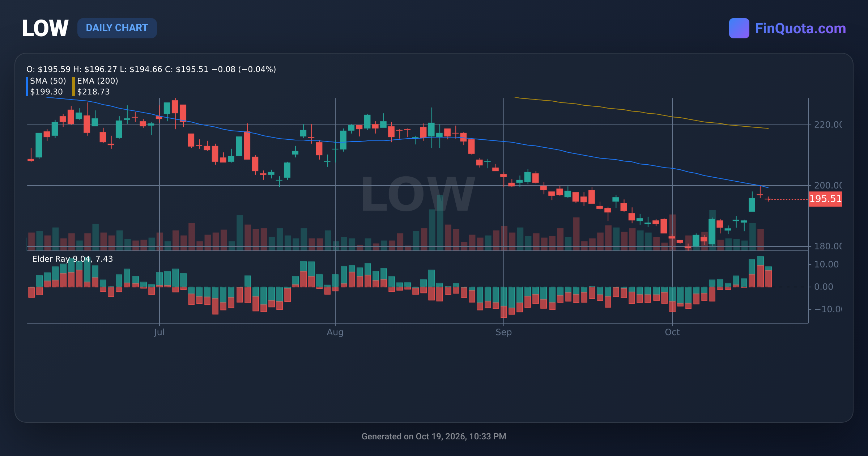The height and width of the screenshot is (456, 868).
Task: Click the Generated on Oct 19, 2026 timestamp
Action: click(x=434, y=436)
